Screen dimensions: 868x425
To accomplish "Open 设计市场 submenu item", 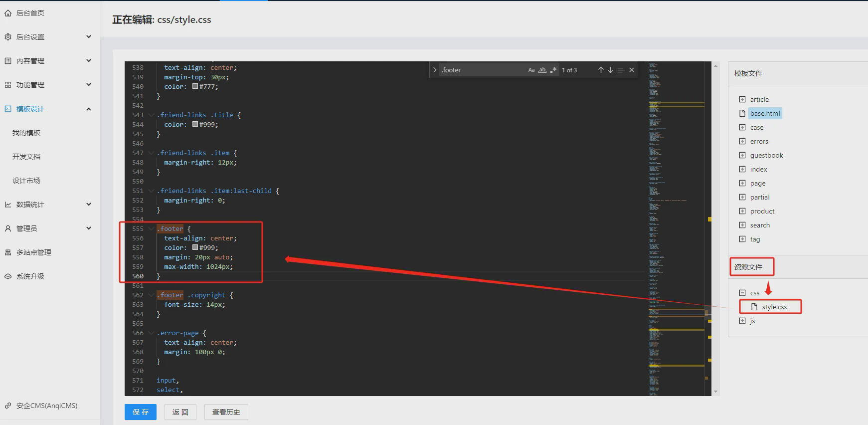I will click(x=26, y=181).
